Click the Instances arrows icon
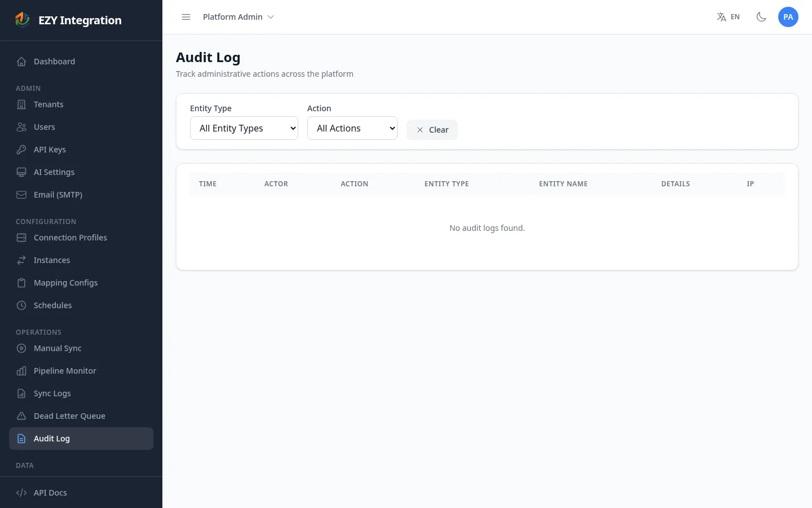Viewport: 812px width, 508px height. click(x=21, y=260)
